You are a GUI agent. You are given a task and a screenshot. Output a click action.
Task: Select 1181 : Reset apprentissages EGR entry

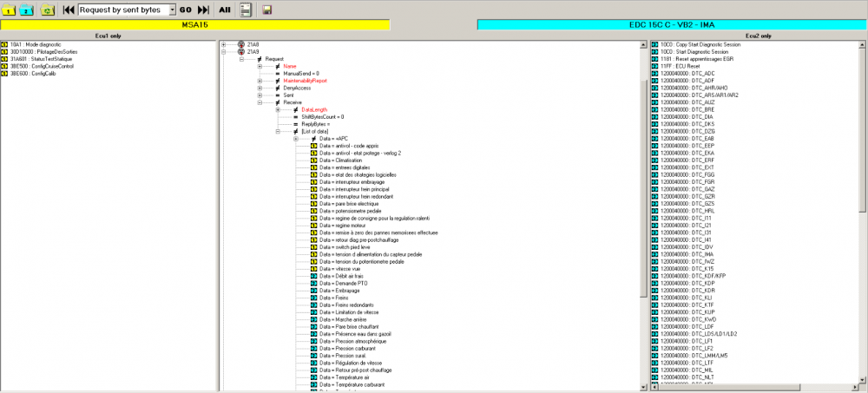click(697, 59)
